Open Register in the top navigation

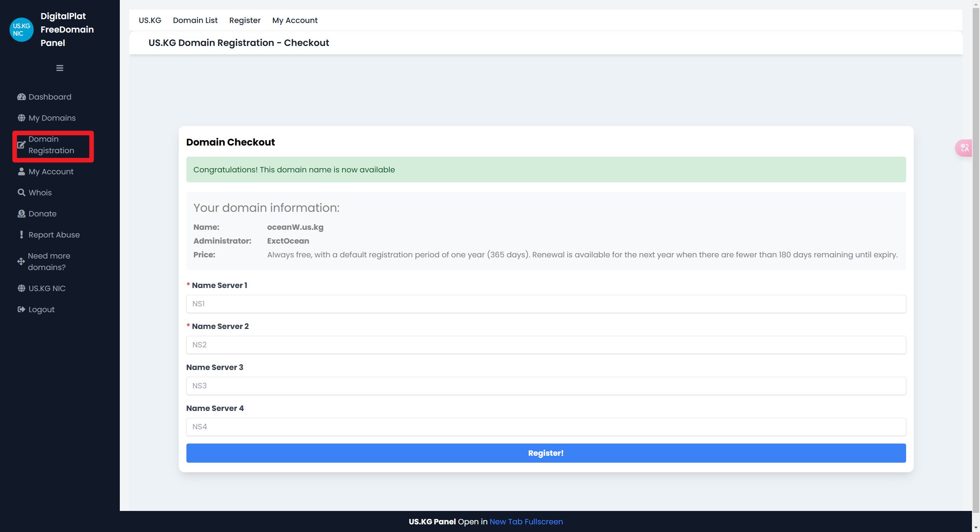[245, 20]
